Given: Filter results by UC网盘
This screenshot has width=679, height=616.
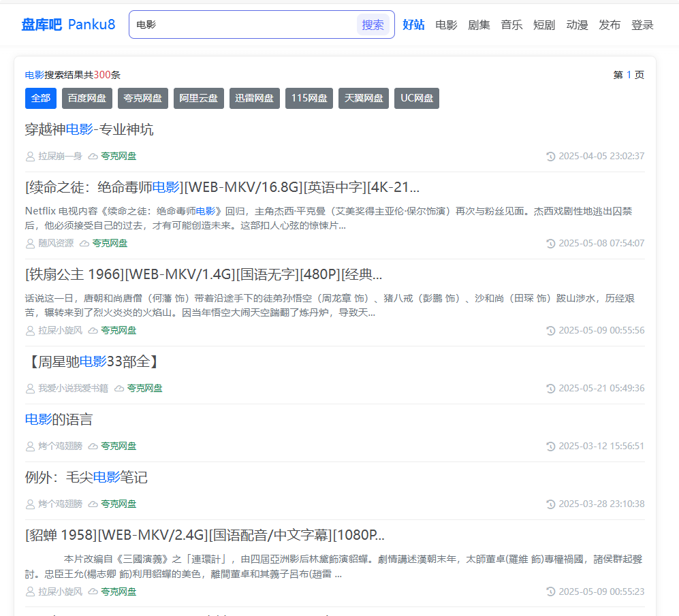Looking at the screenshot, I should click(417, 98).
